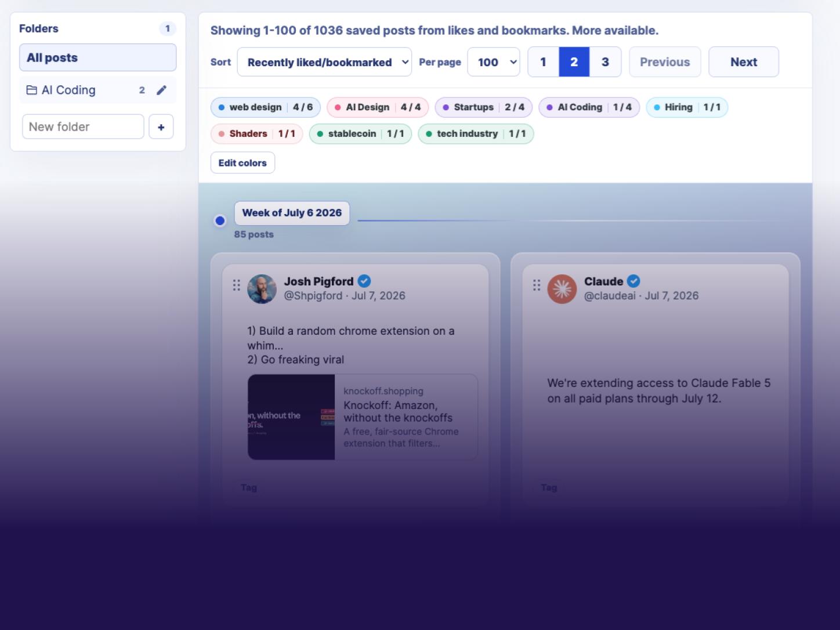
Task: Filter by the Startups tag
Action: tap(484, 107)
